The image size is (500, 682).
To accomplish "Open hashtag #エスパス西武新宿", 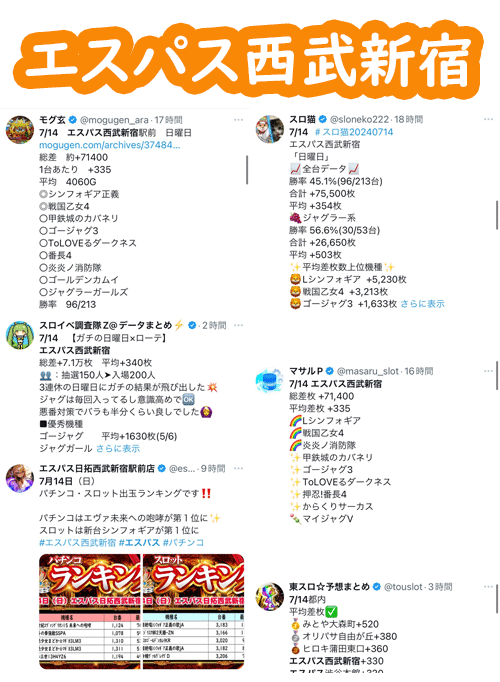I will 77,542.
